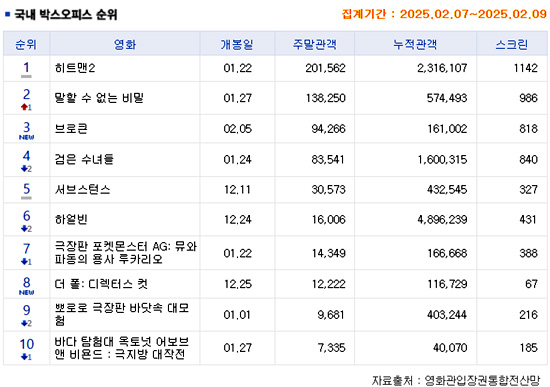Click the weekend audience value 14,349
Viewport: 550px width, 387px height.
click(329, 253)
